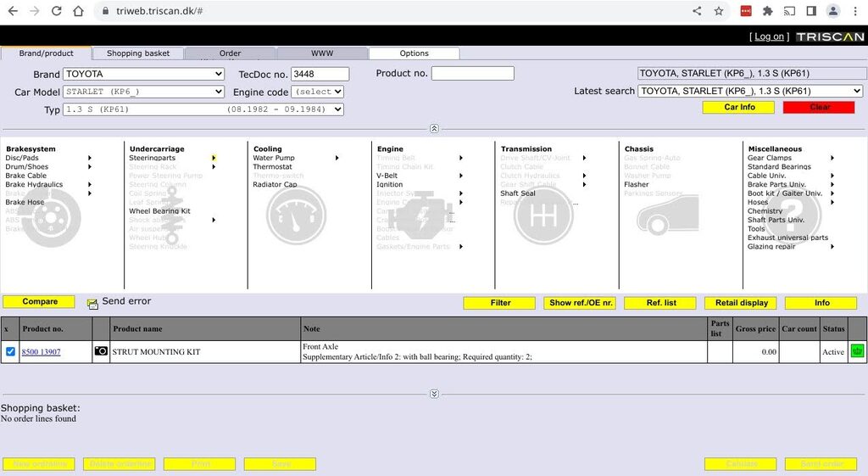This screenshot has height=476, width=868.
Task: Click the camera icon for strut mounting kit
Action: 101,351
